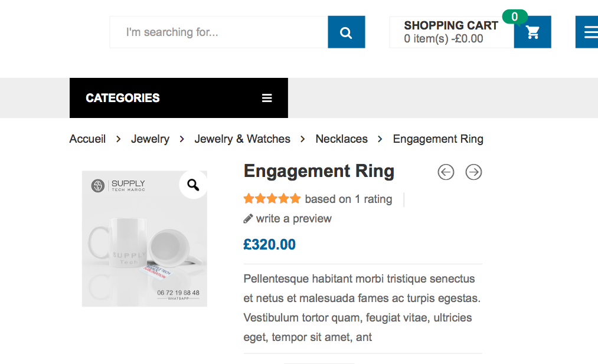Open the blue hamburger menu at right
This screenshot has height=364, width=598.
[x=587, y=32]
